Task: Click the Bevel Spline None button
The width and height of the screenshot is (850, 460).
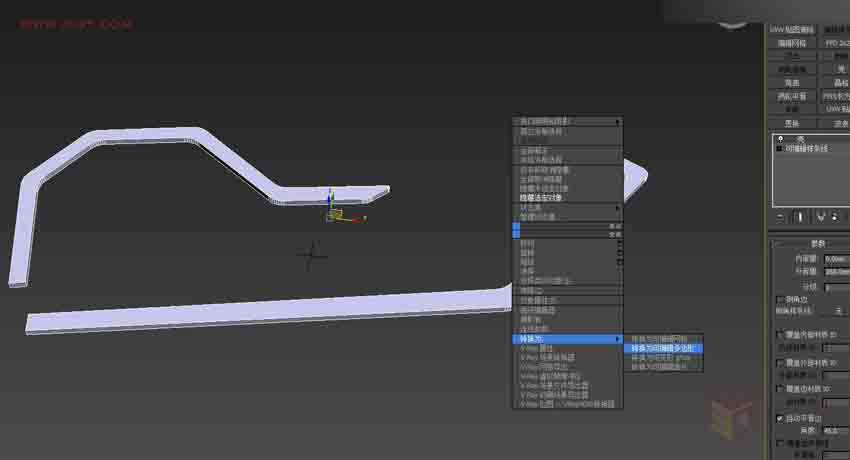Action: (x=838, y=311)
